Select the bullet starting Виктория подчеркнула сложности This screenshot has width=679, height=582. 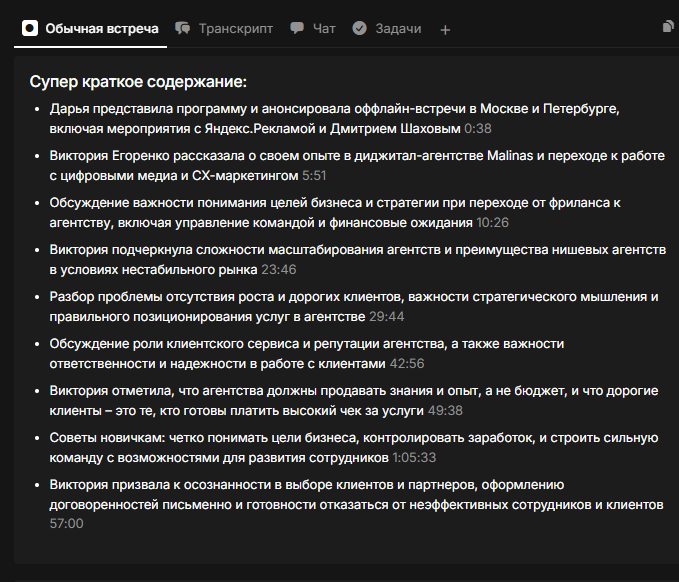[x=358, y=260]
